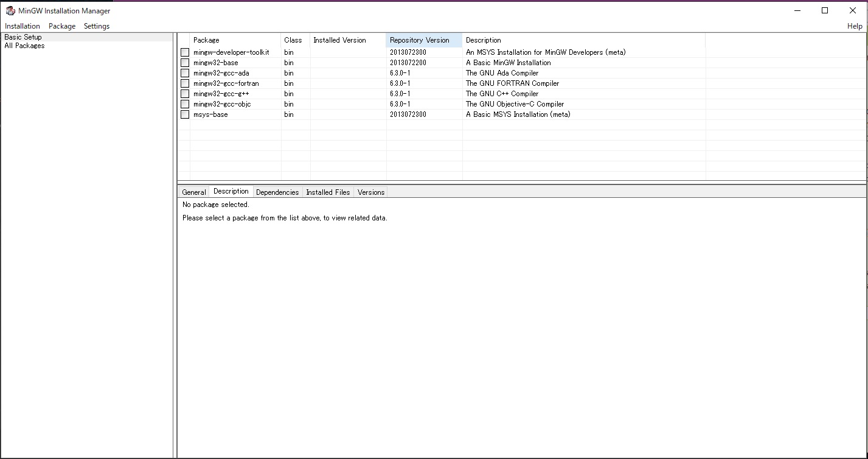Image resolution: width=868 pixels, height=459 pixels.
Task: Click the MinGW logo icon in title bar
Action: [x=9, y=10]
